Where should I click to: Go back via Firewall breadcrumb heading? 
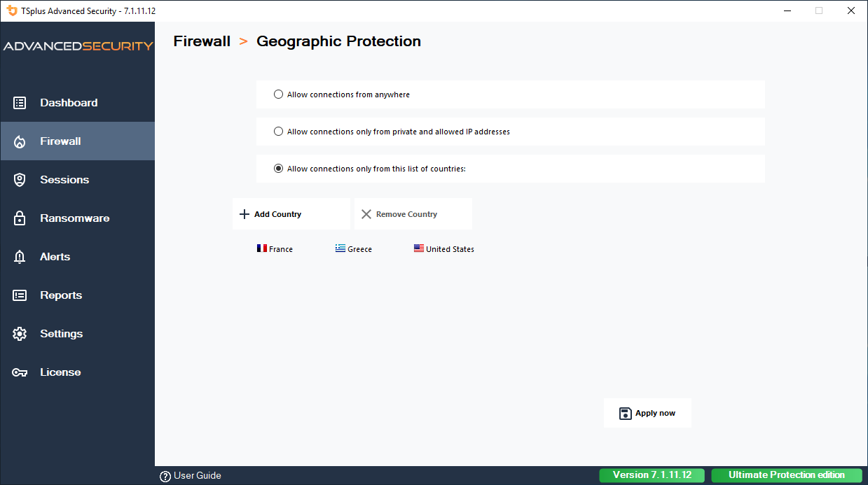(x=202, y=41)
